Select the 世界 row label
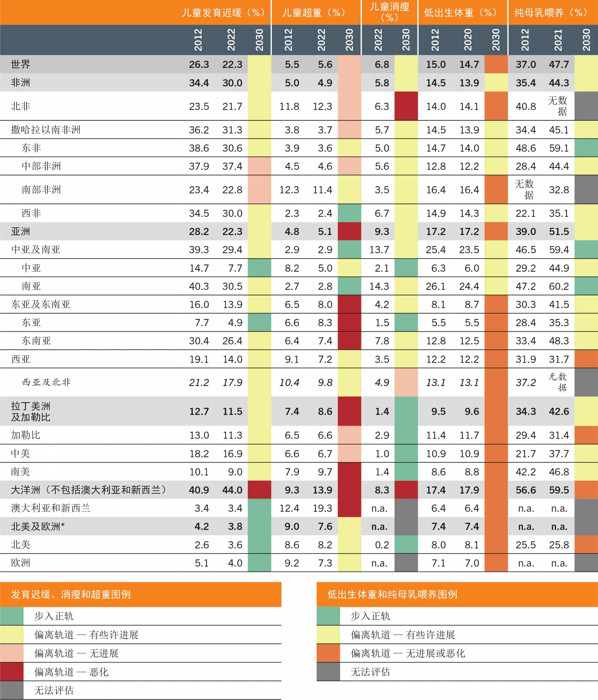 coord(21,64)
